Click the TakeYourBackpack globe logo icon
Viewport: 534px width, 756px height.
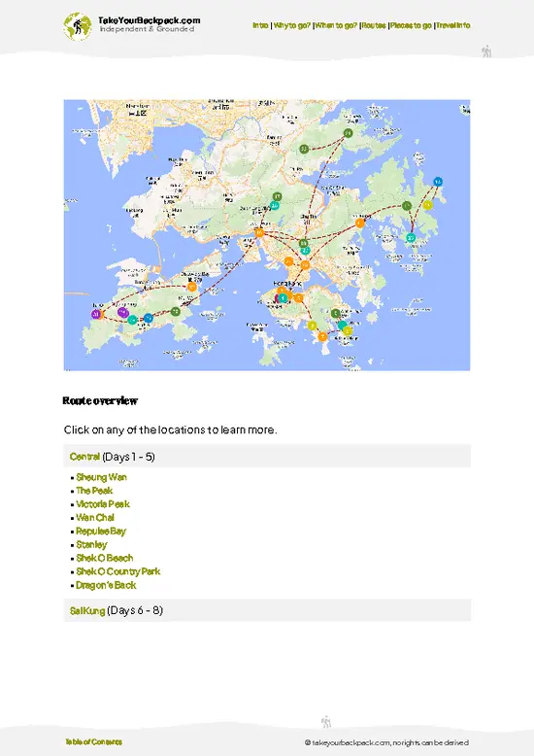(77, 26)
